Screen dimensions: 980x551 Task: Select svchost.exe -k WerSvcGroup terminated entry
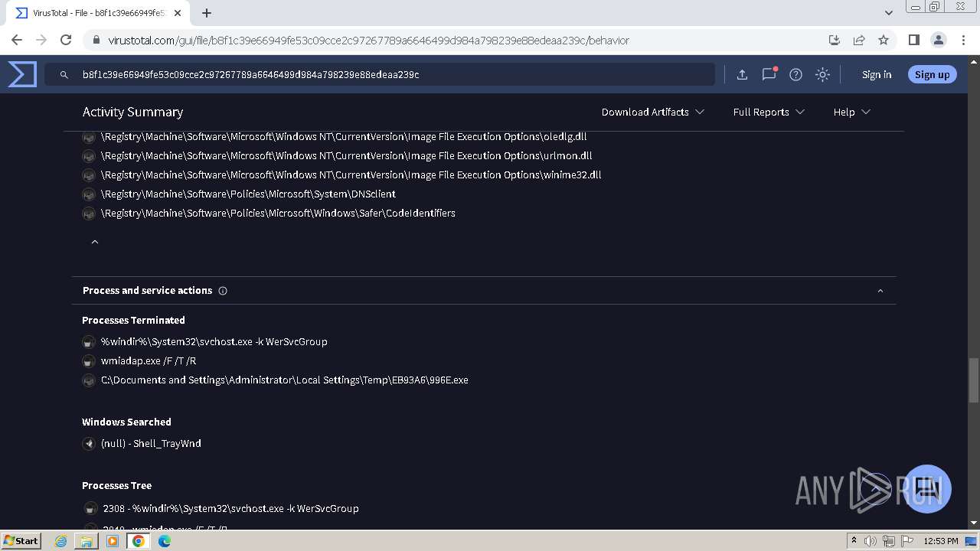click(x=214, y=341)
